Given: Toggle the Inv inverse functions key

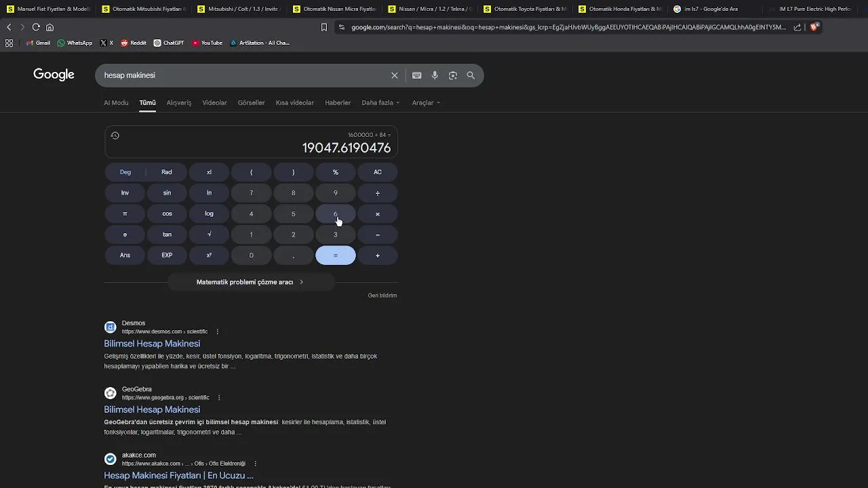Looking at the screenshot, I should click(125, 193).
